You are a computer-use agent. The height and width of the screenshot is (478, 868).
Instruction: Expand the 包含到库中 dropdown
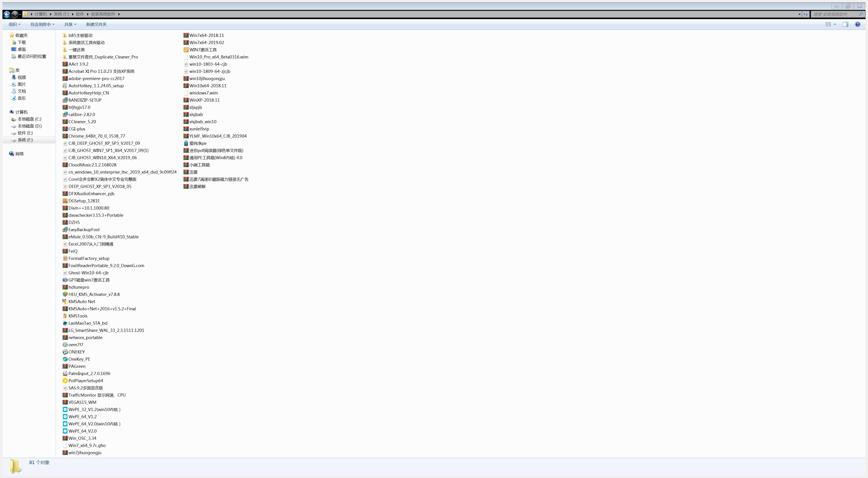[42, 24]
